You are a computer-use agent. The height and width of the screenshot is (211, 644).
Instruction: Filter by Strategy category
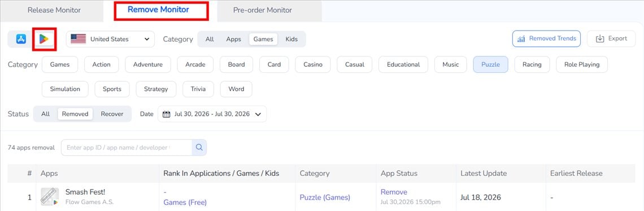(x=156, y=89)
